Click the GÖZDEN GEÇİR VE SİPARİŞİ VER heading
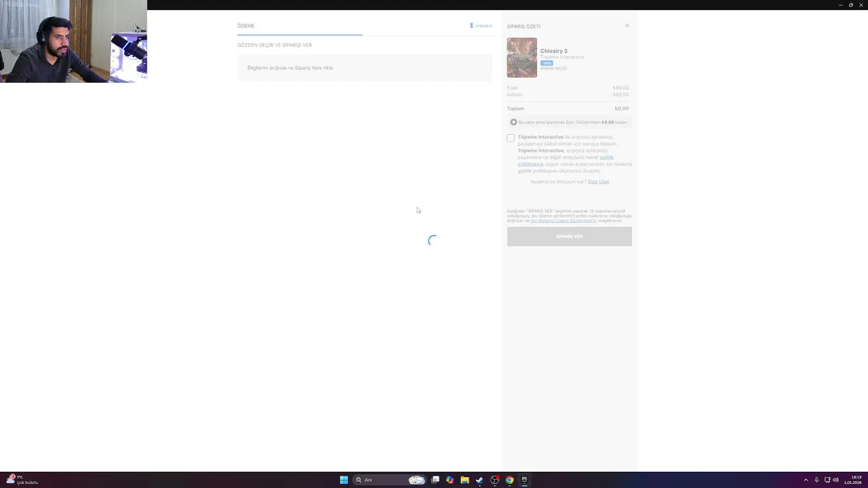Screen dimensions: 868x488 [x=275, y=45]
